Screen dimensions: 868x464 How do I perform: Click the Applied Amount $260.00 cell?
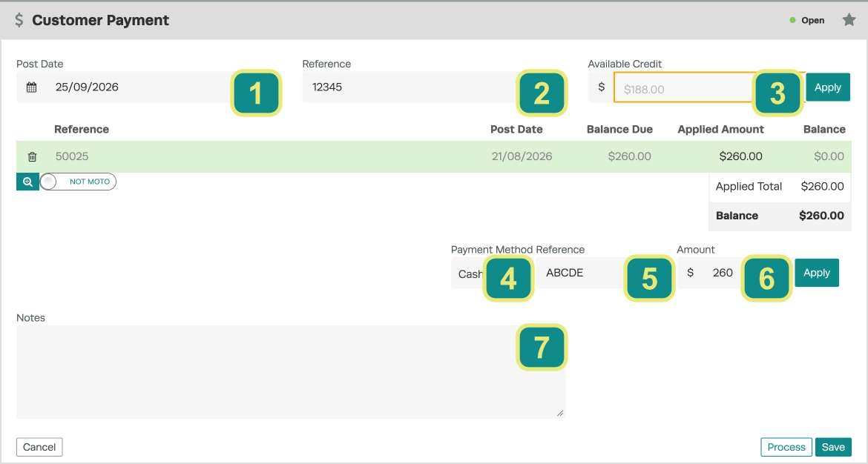pos(740,156)
